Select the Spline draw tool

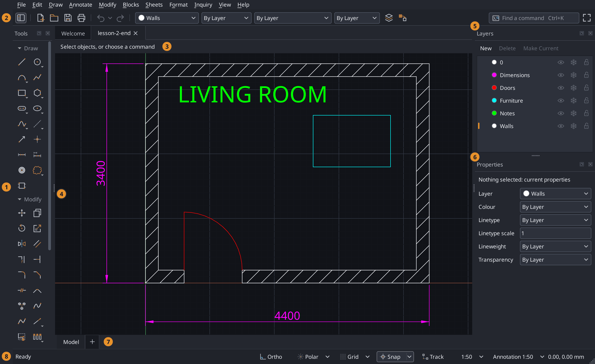[x=22, y=124]
